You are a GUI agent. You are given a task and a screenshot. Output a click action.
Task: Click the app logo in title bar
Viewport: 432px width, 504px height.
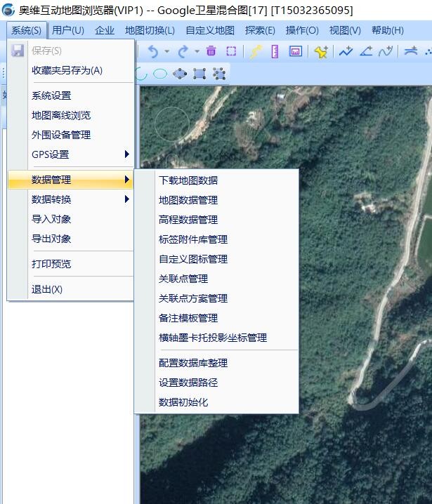tap(8, 10)
